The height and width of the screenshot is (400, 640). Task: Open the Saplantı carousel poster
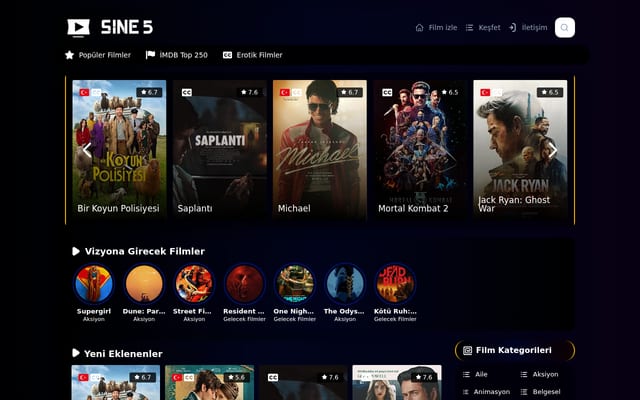220,149
